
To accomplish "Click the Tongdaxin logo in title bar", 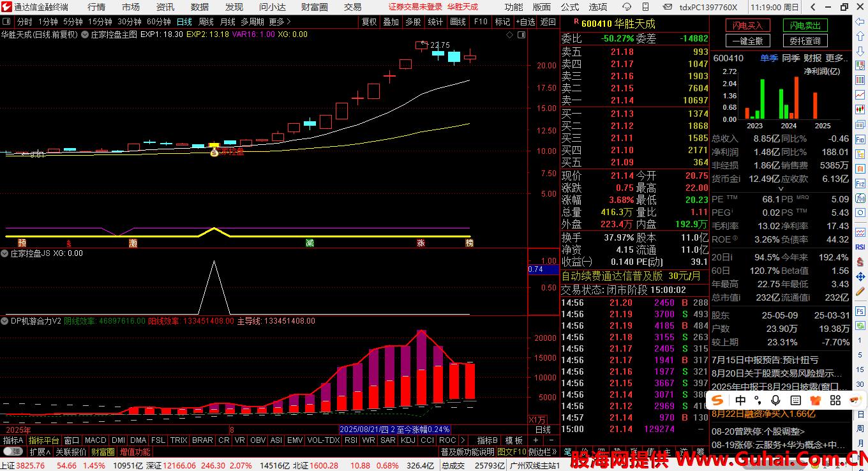I will tap(6, 7).
